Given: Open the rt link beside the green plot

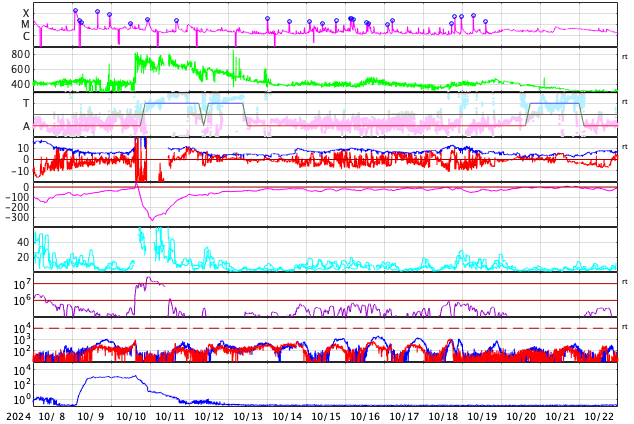Looking at the screenshot, I should [624, 57].
